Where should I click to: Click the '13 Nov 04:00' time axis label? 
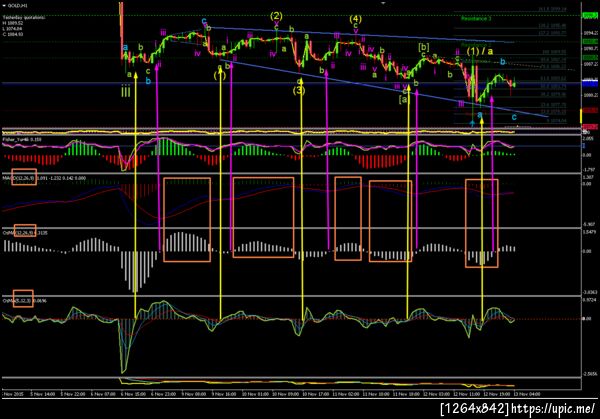(527, 393)
